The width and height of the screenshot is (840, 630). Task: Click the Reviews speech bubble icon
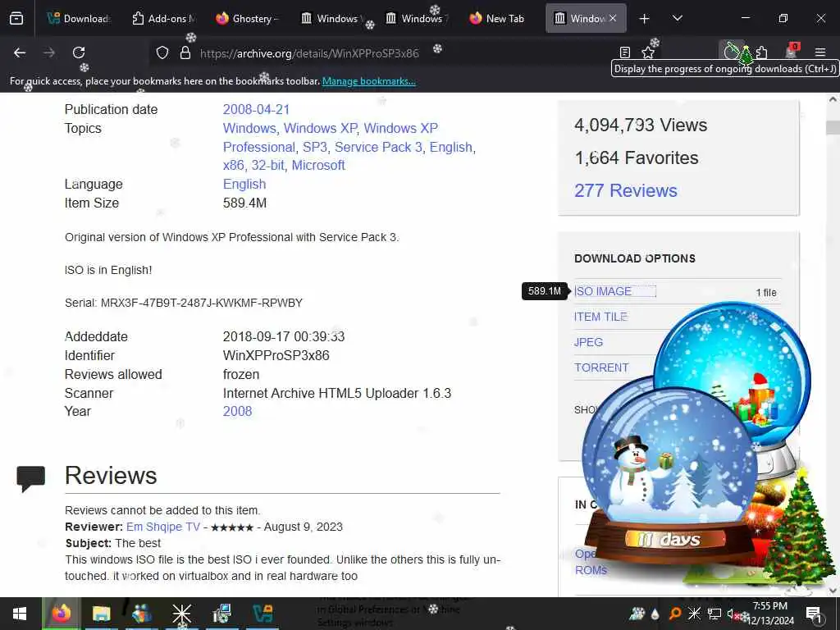point(31,478)
